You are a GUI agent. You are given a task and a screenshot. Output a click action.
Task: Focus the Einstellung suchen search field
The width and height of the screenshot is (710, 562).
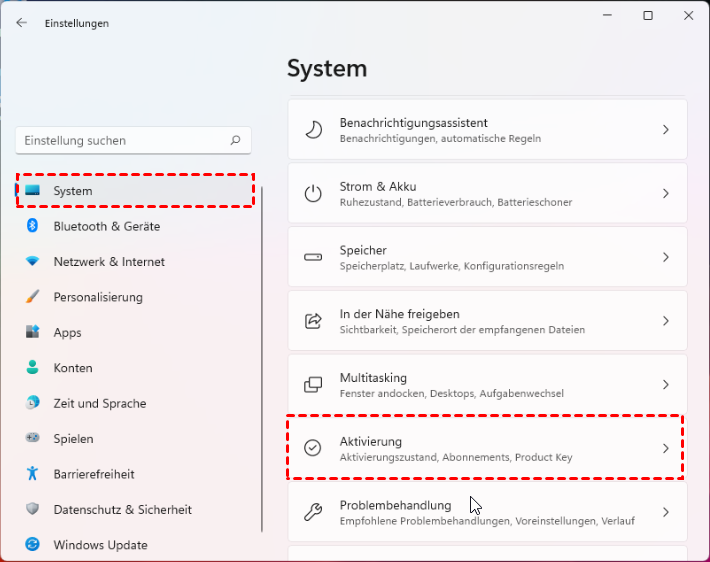[120, 141]
